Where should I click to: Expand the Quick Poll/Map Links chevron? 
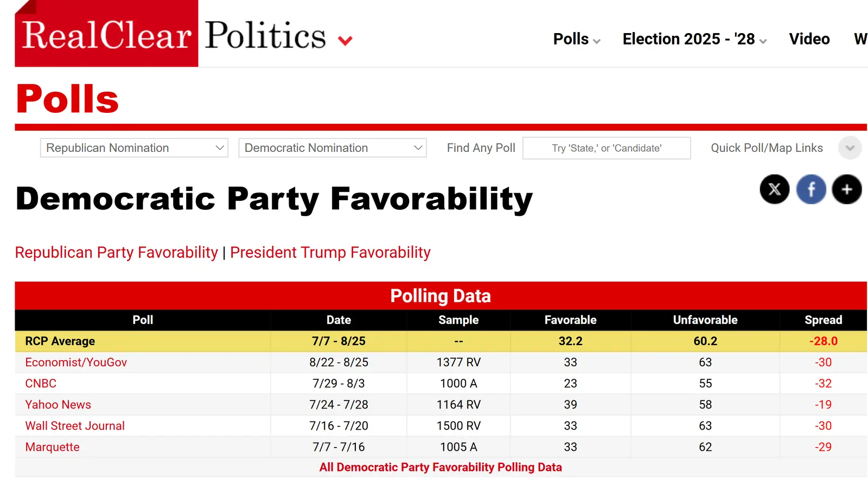(850, 148)
